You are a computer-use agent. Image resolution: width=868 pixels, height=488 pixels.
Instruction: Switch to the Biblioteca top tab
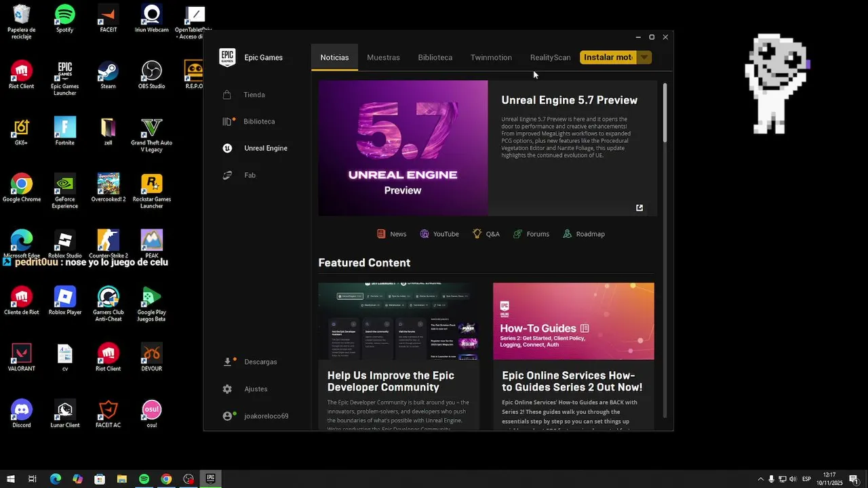point(435,58)
